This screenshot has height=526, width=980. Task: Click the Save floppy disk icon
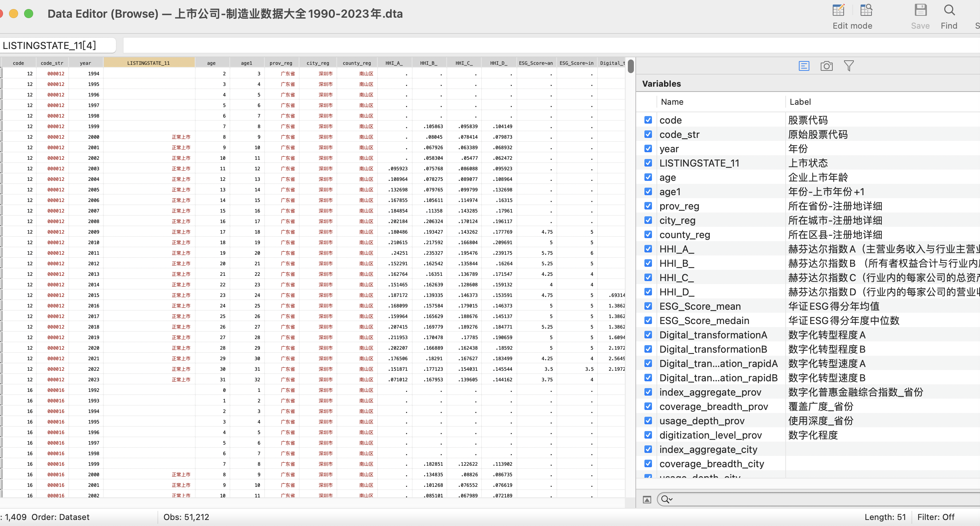[920, 10]
